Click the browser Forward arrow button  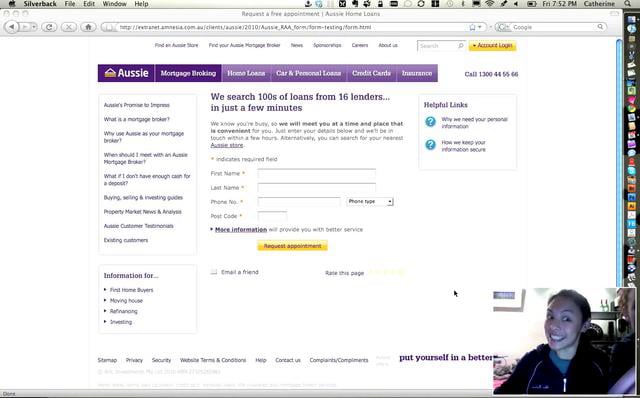(24, 27)
